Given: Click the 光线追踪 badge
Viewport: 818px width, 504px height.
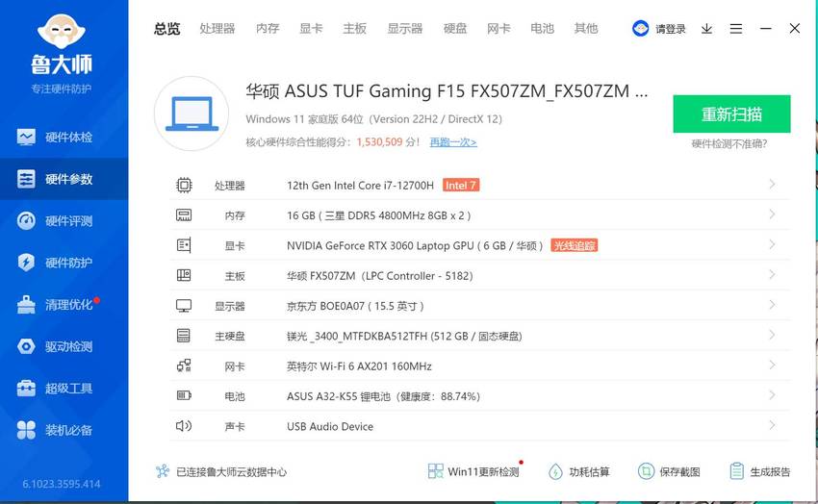Looking at the screenshot, I should coord(574,245).
